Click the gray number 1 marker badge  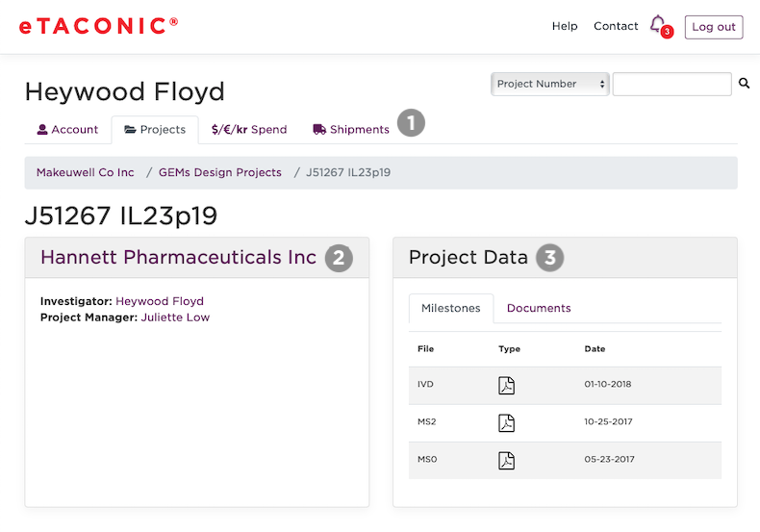click(411, 123)
